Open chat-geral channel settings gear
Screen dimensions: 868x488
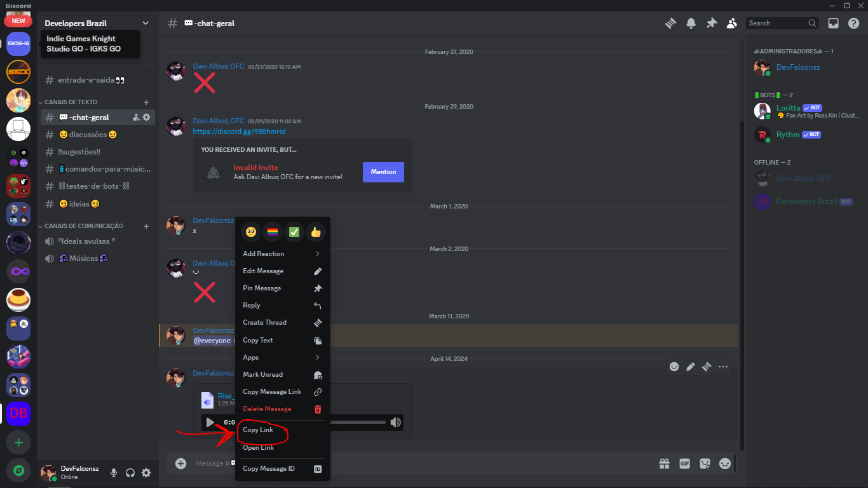point(146,118)
